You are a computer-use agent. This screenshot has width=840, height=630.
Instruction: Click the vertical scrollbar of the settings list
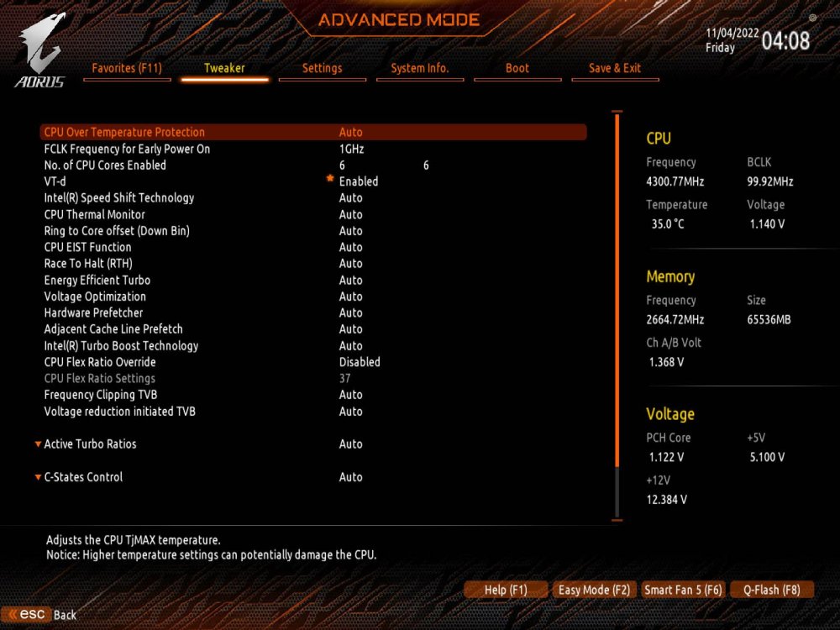617,316
